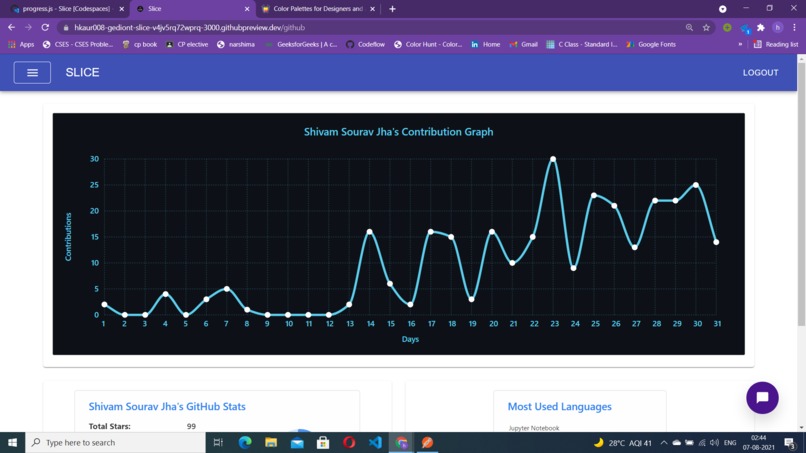Select the day 31 data point on graph

pos(716,242)
